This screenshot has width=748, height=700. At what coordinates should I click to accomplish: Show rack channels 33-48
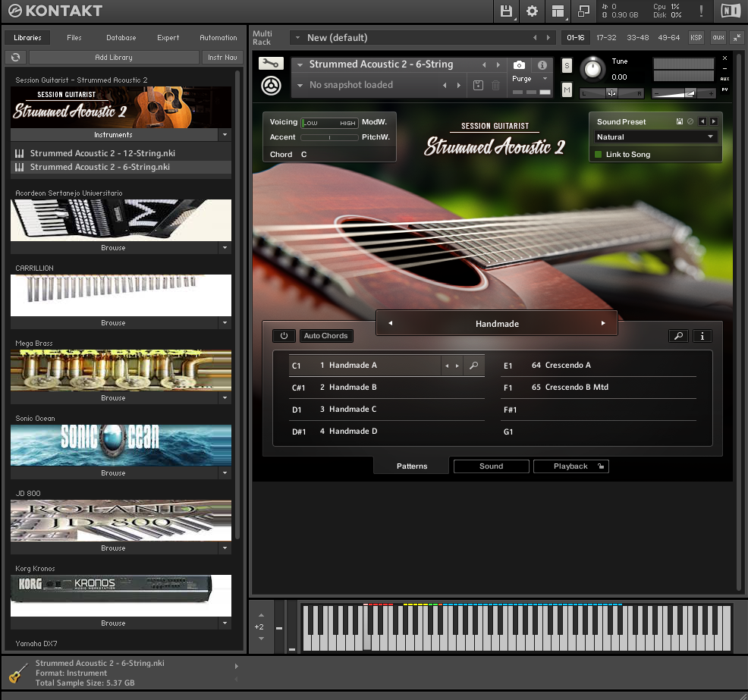pos(638,38)
